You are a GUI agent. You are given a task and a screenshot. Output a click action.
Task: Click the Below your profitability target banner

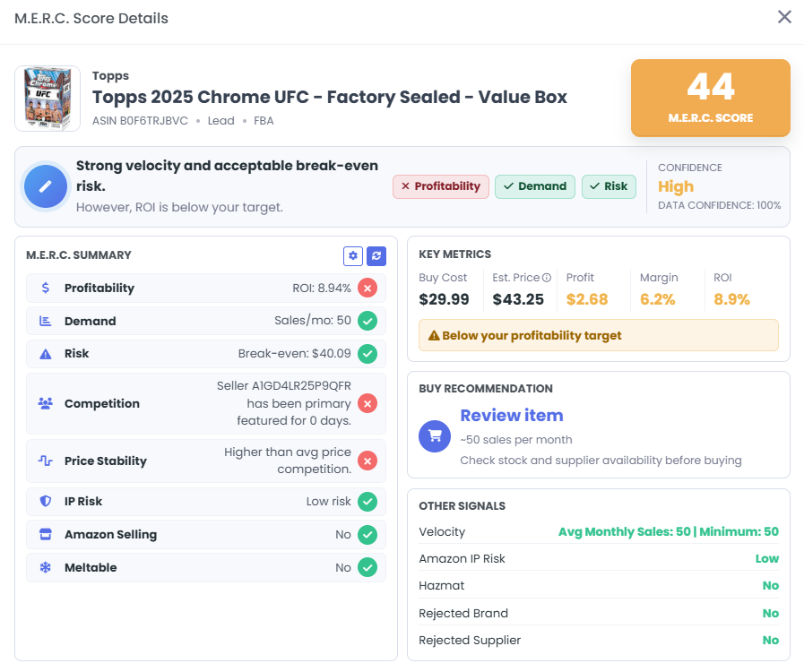pos(599,335)
